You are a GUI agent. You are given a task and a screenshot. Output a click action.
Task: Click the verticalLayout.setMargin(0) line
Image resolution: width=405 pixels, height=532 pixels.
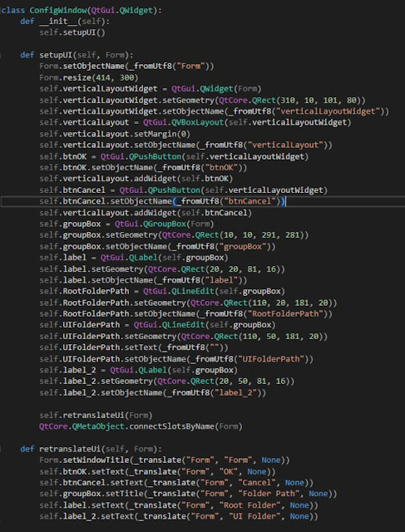[x=115, y=134]
